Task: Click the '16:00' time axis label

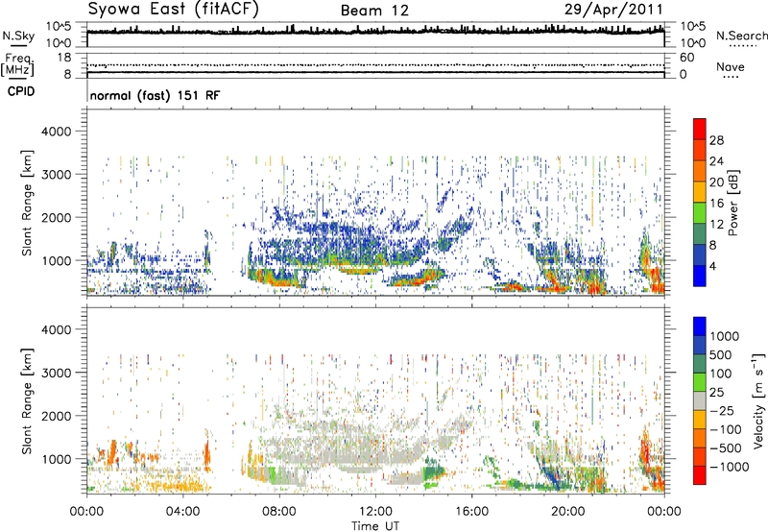Action: click(x=471, y=512)
